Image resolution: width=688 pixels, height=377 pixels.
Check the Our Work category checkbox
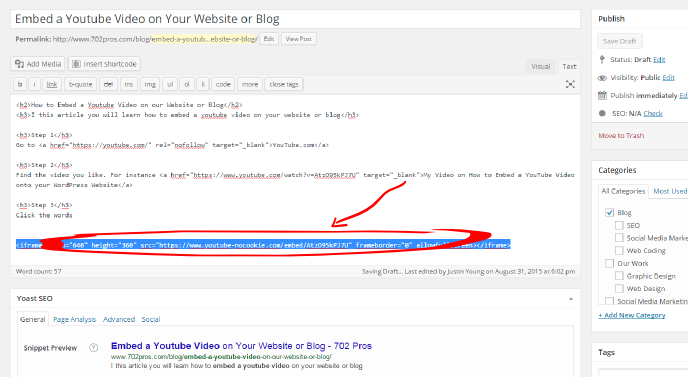[609, 263]
